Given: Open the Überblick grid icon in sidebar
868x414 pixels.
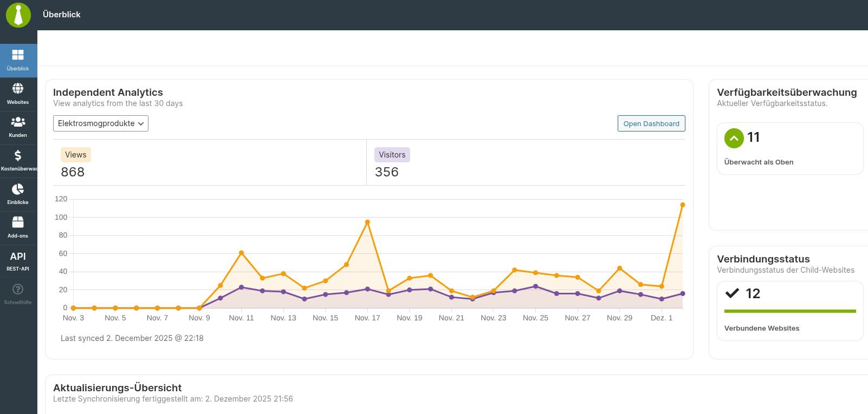Looking at the screenshot, I should click(18, 55).
